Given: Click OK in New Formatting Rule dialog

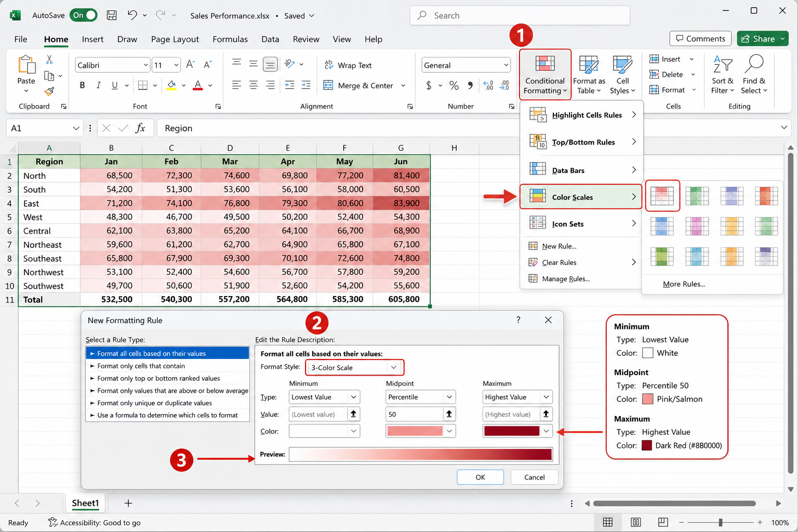Looking at the screenshot, I should pos(480,477).
